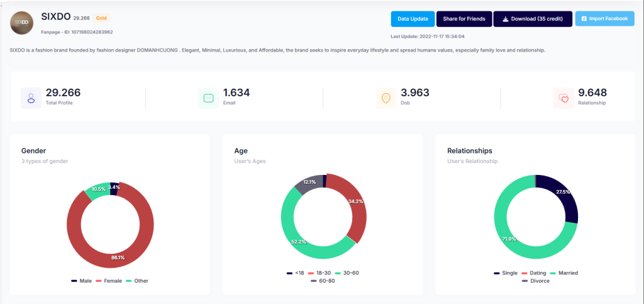Screen dimensions: 644x304
Task: Click the '3 types of gender' subtitle
Action: 45,161
